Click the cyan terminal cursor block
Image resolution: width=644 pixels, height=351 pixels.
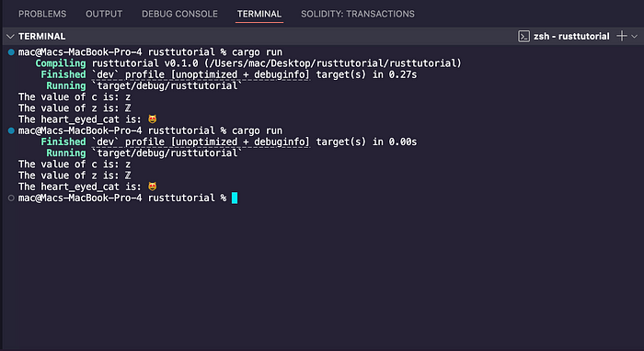coord(235,198)
